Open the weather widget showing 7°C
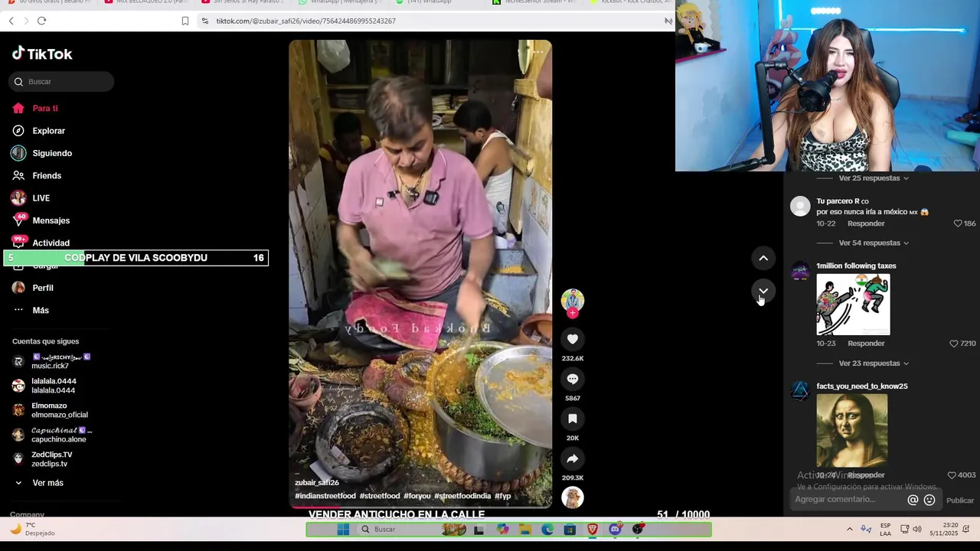 tap(32, 530)
